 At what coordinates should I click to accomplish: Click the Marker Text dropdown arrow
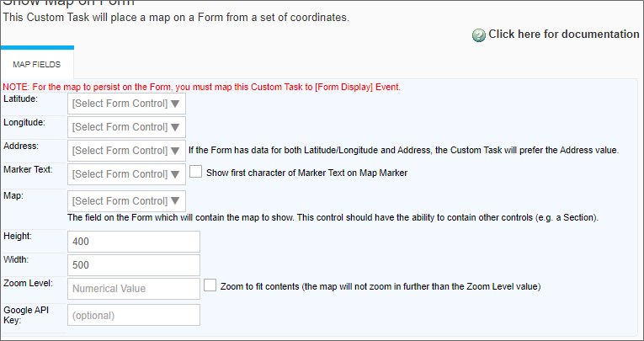(175, 174)
